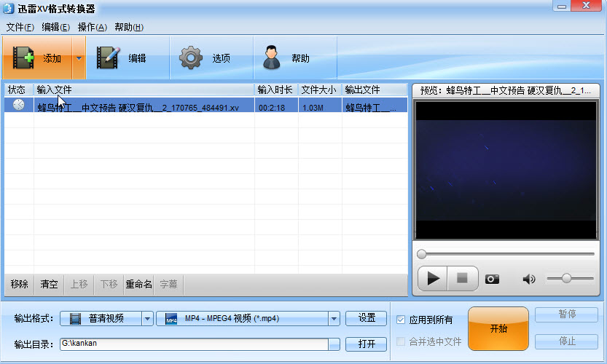Open the 操作(A) menu
Image resolution: width=607 pixels, height=364 pixels.
[92, 27]
